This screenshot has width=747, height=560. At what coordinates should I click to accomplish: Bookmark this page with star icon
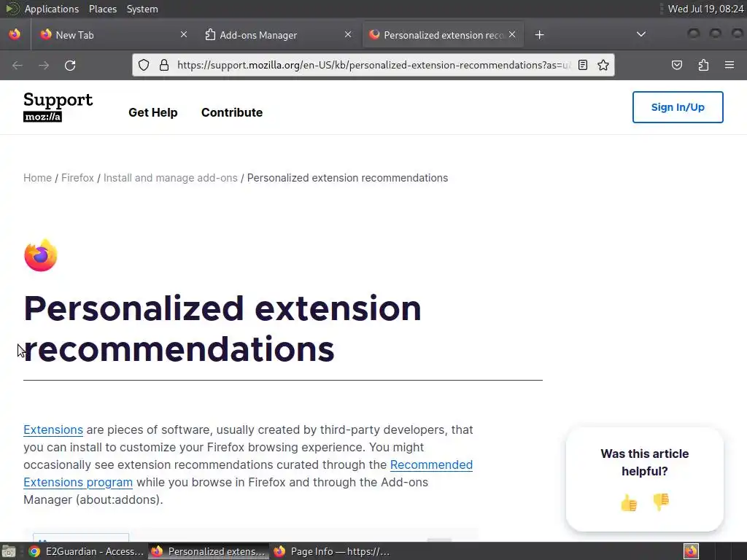point(603,65)
